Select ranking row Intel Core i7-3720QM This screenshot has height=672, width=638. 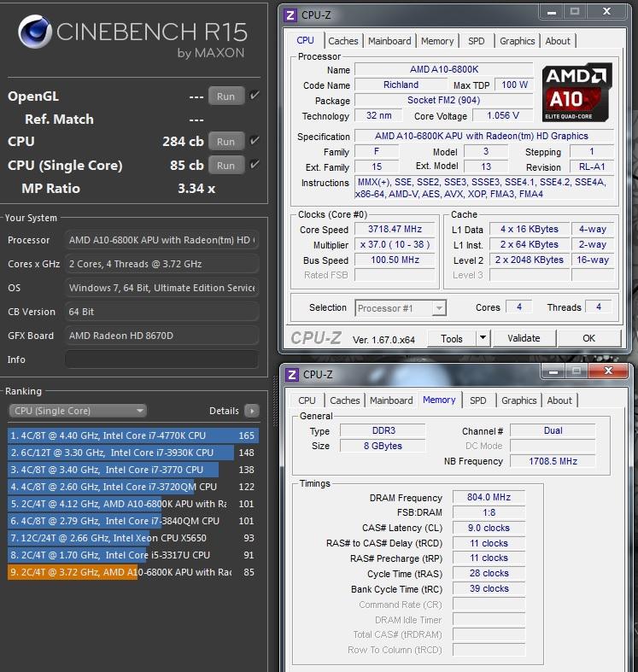pyautogui.click(x=133, y=487)
